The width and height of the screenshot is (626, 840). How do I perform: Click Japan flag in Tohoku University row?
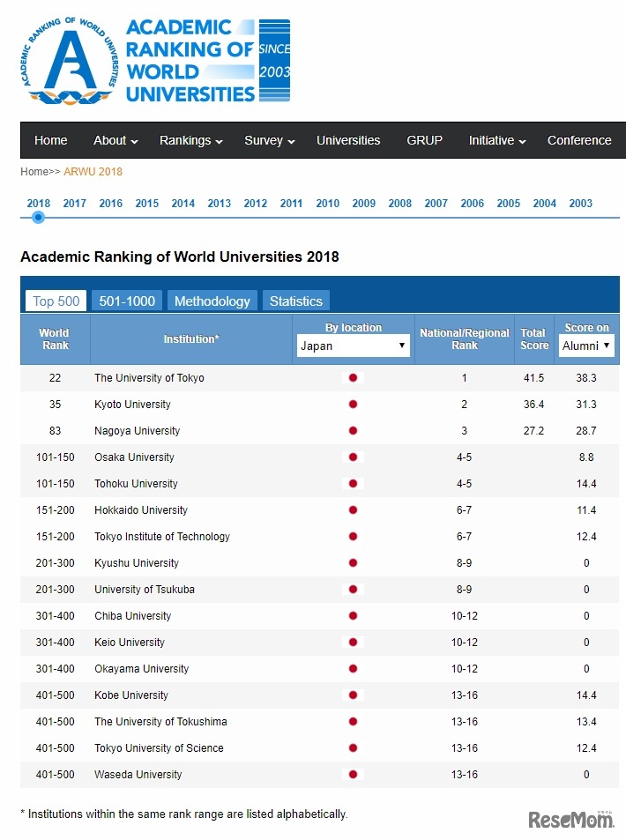[x=353, y=483]
